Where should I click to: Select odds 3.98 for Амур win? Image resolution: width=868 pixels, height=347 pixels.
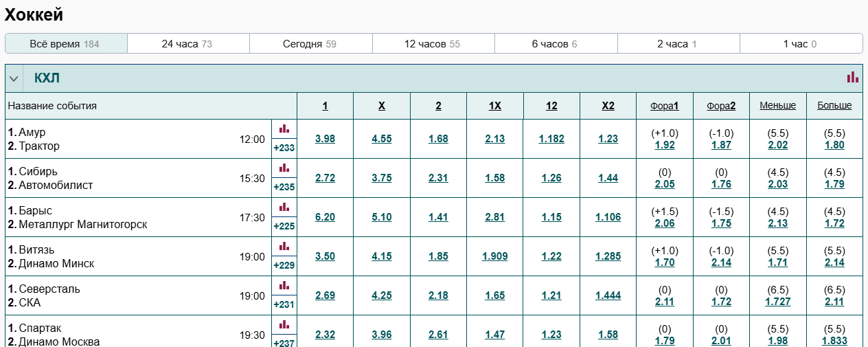pyautogui.click(x=325, y=139)
